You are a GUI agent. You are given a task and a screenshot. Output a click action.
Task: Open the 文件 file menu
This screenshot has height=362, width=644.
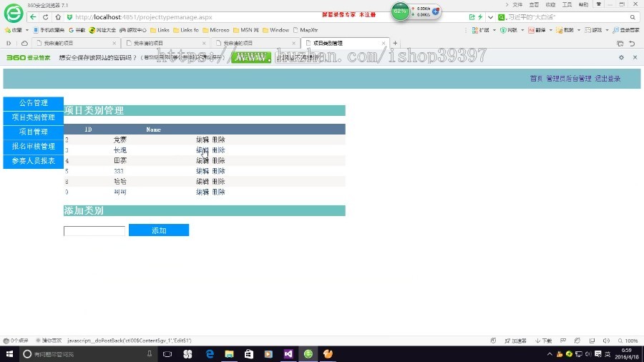(x=517, y=4)
